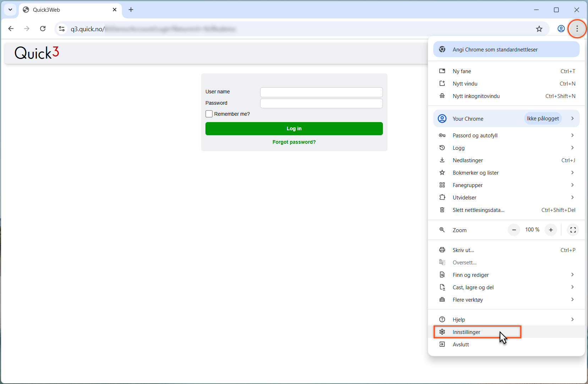The width and height of the screenshot is (588, 384).
Task: Expand the Logg submenu arrow
Action: pos(572,148)
